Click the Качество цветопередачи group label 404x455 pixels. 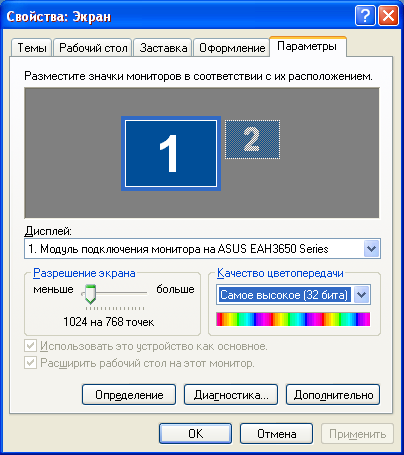[x=280, y=273]
